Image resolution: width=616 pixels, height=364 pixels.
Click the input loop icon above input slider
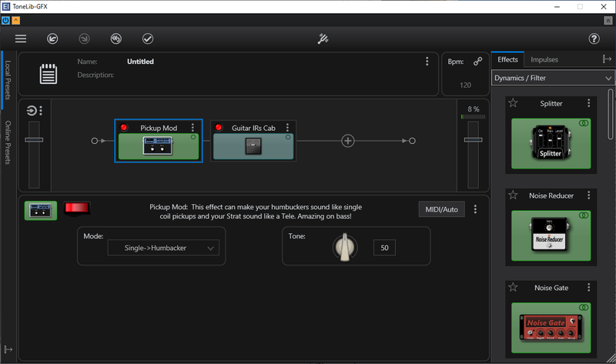pyautogui.click(x=32, y=111)
